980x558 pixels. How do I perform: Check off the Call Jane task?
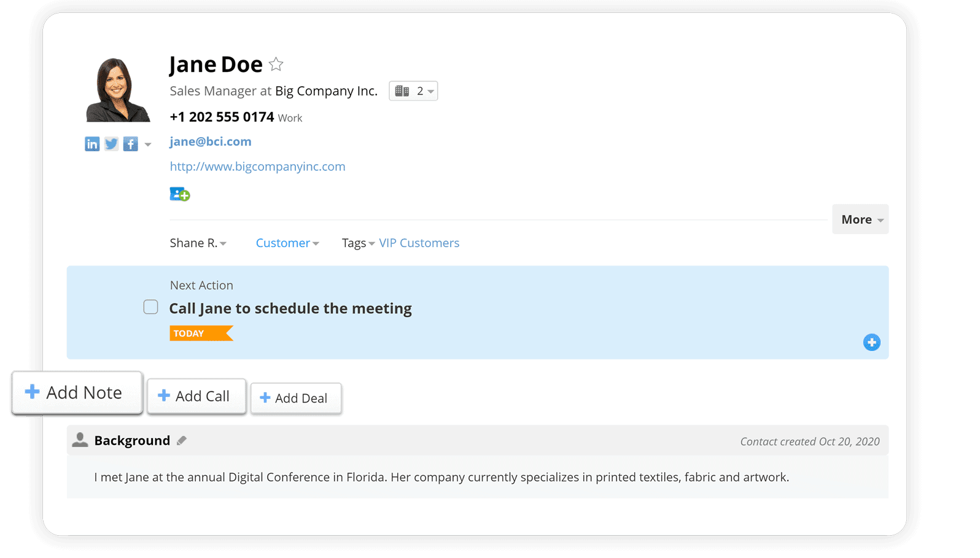pyautogui.click(x=150, y=307)
